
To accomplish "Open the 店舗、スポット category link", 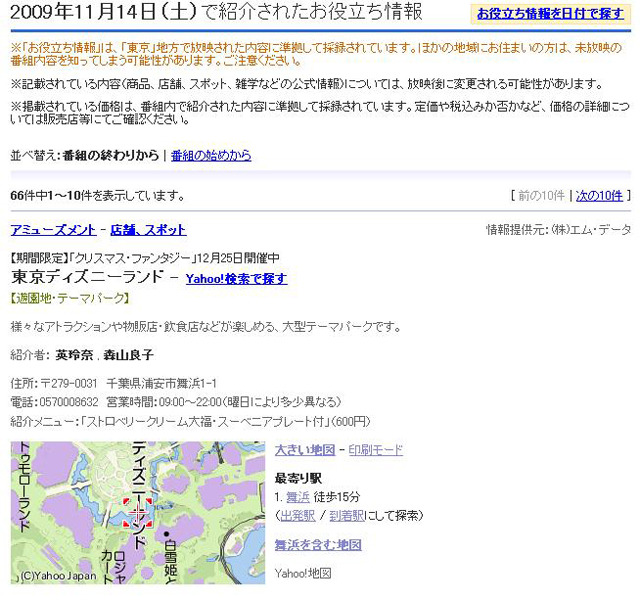I will [149, 230].
